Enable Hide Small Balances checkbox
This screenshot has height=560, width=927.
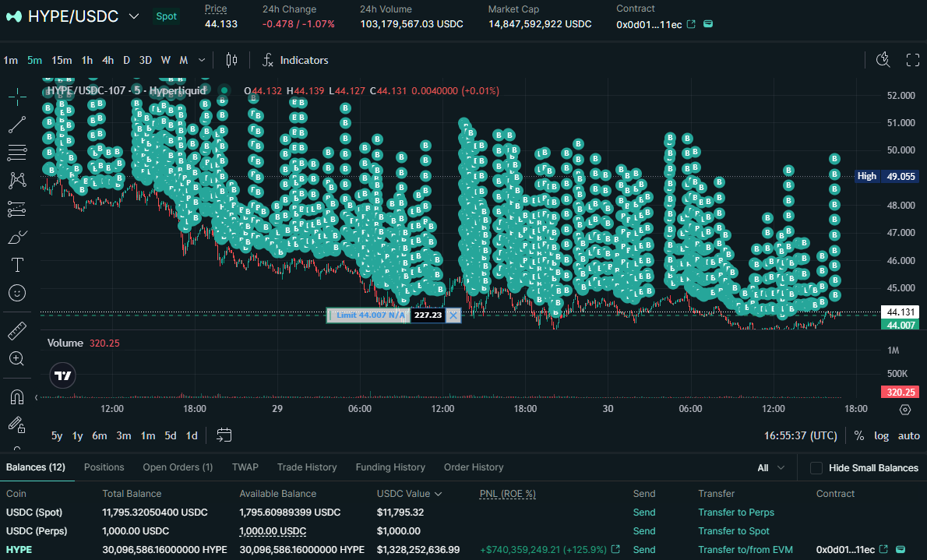pyautogui.click(x=816, y=468)
